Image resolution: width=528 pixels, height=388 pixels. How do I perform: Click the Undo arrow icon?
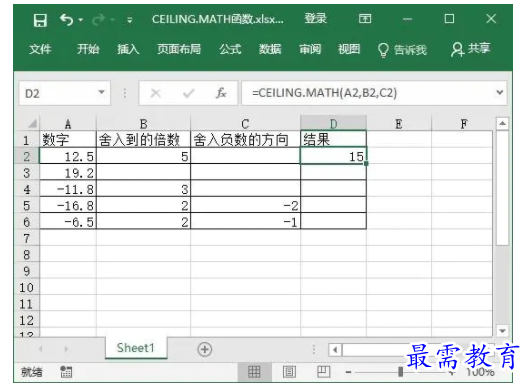coord(66,20)
